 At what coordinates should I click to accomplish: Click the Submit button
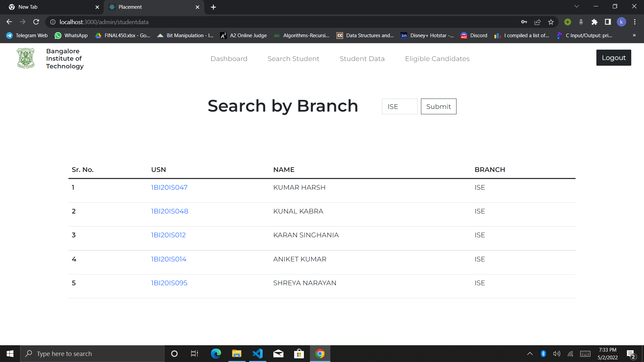pyautogui.click(x=438, y=106)
